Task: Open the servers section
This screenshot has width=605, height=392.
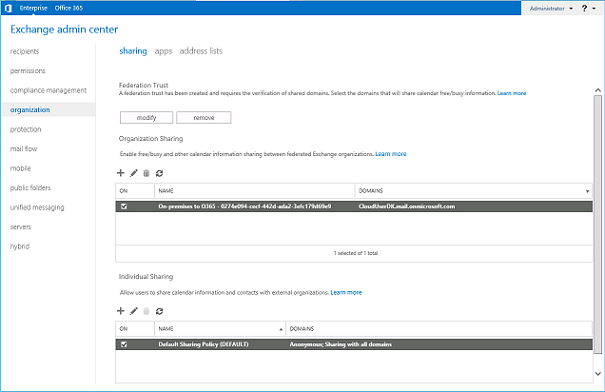Action: (x=20, y=227)
